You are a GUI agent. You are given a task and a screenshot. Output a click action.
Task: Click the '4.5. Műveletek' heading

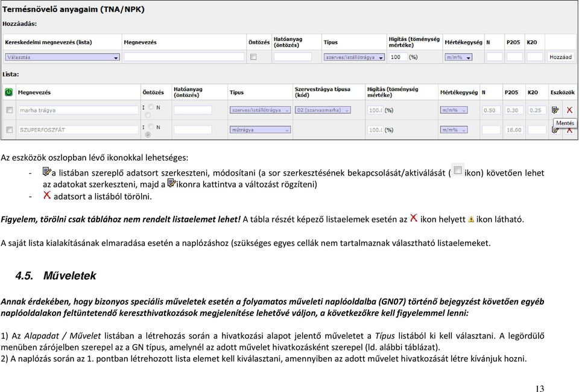tap(55, 276)
